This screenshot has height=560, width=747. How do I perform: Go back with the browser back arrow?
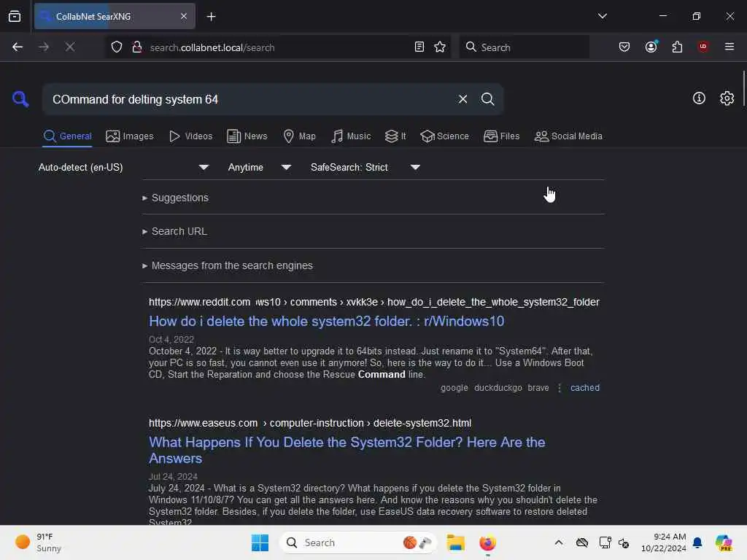coord(18,47)
